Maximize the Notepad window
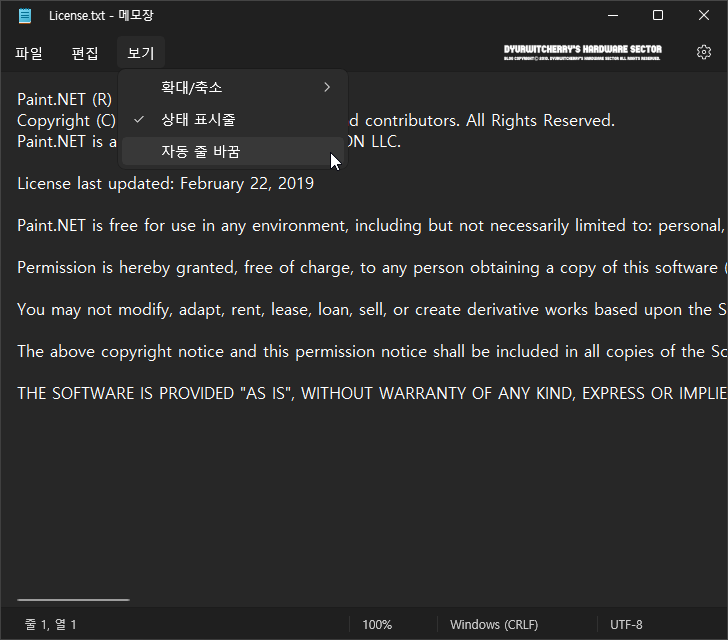728x640 pixels. (x=658, y=15)
